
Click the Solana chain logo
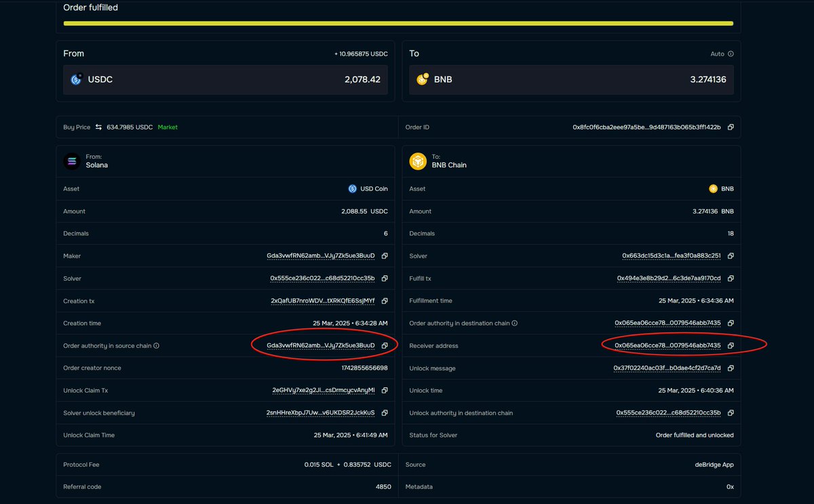tap(72, 161)
